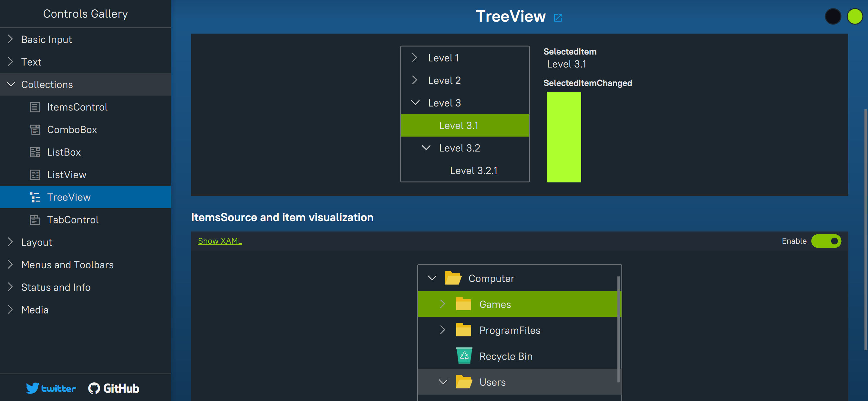This screenshot has height=401, width=868.
Task: Click the ItemsControl icon in sidebar
Action: (35, 107)
